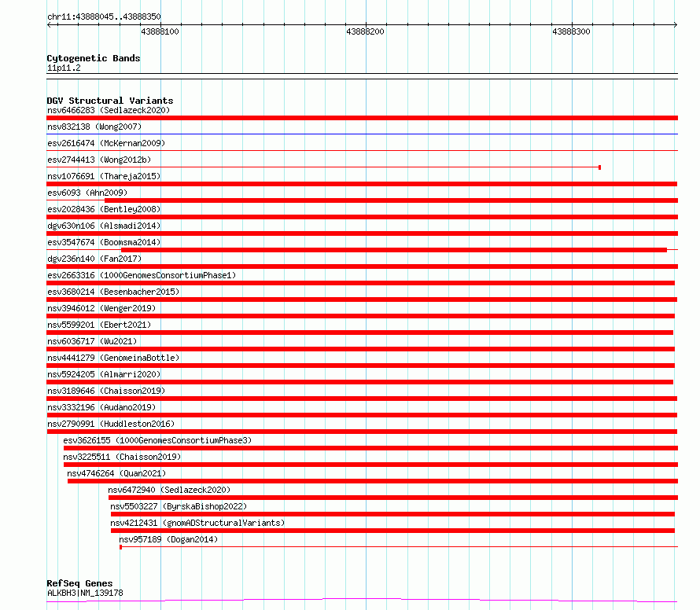Select nsv6036717 (Wu2021) label

click(92, 341)
